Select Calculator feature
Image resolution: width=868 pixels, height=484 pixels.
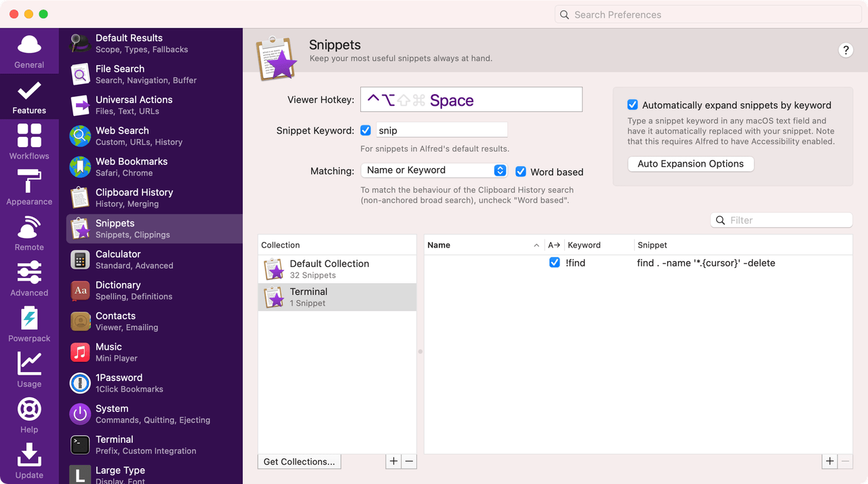(x=155, y=260)
